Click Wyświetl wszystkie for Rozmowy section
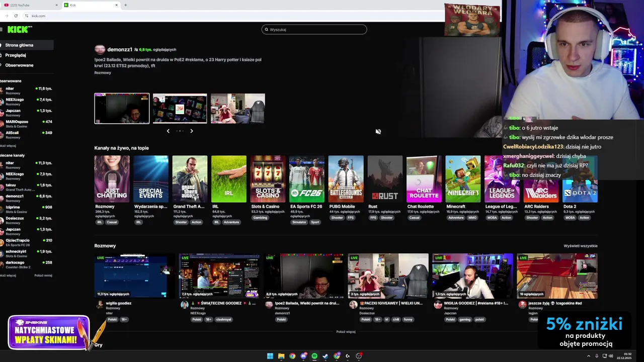644x362 pixels. point(581,246)
